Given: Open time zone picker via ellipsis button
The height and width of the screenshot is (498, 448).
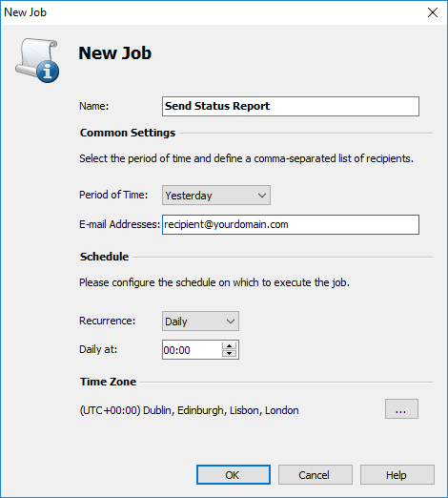Looking at the screenshot, I should 401,409.
